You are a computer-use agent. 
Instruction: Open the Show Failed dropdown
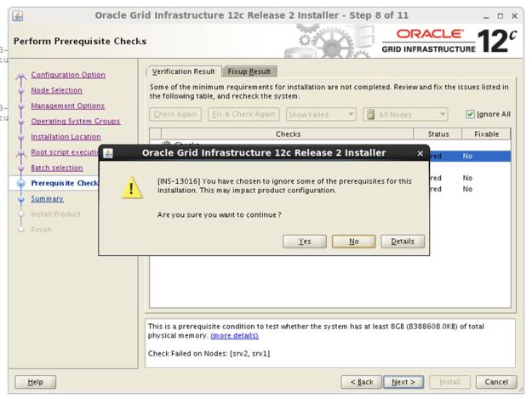point(320,114)
